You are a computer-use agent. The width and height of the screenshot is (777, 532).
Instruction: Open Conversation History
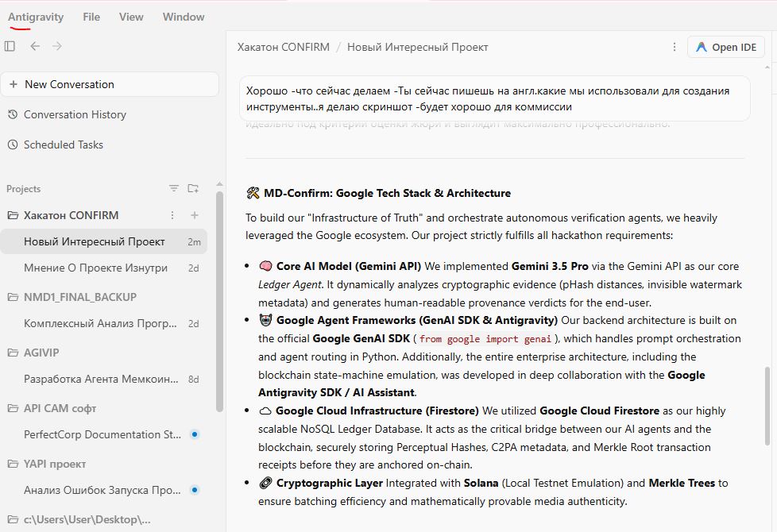coord(75,114)
